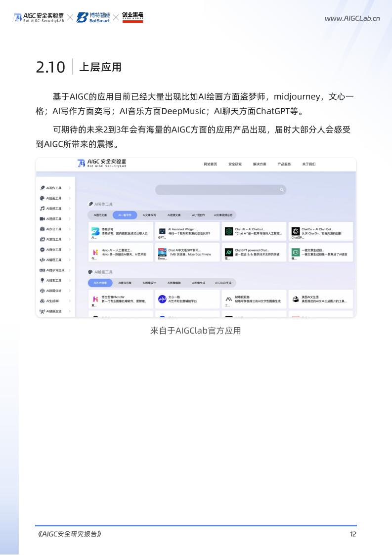Expand the AI视频工具 sidebar chevron
Screen dimensions: 392x555
pos(70,219)
